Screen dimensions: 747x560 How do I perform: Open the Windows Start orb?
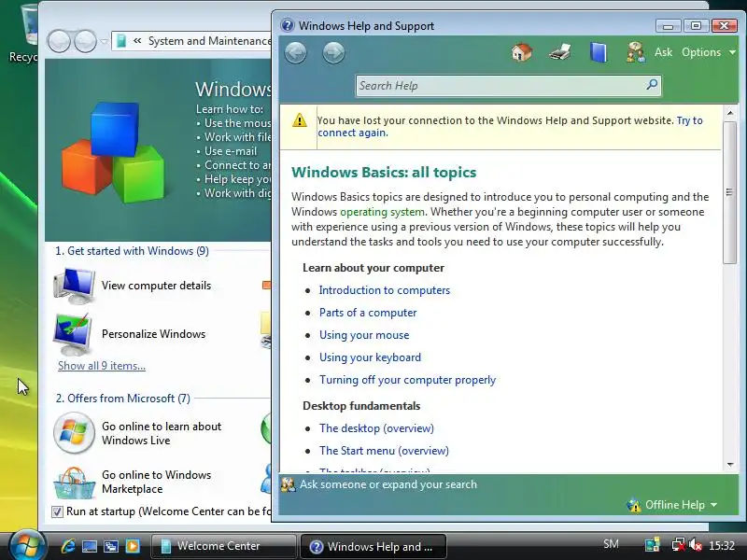click(27, 545)
